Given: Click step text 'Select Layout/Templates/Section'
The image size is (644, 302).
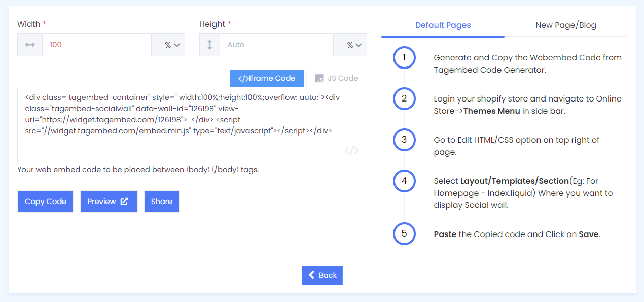Looking at the screenshot, I should (x=523, y=193).
